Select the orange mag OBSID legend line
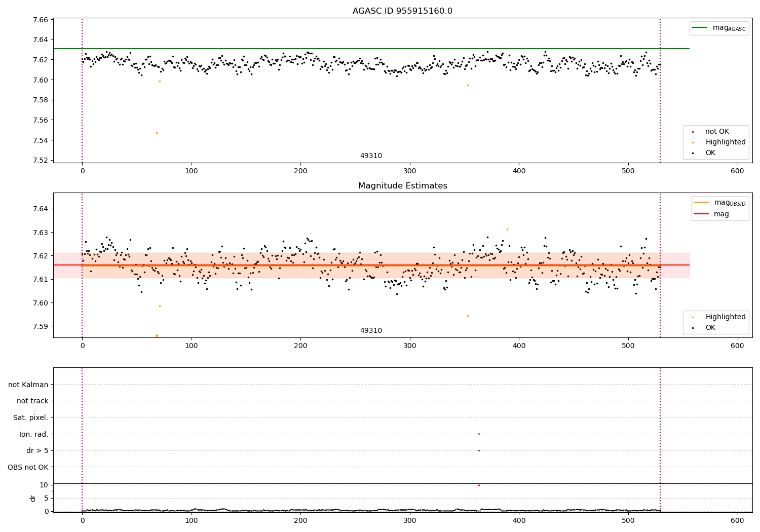This screenshot has width=760, height=532. (x=702, y=203)
